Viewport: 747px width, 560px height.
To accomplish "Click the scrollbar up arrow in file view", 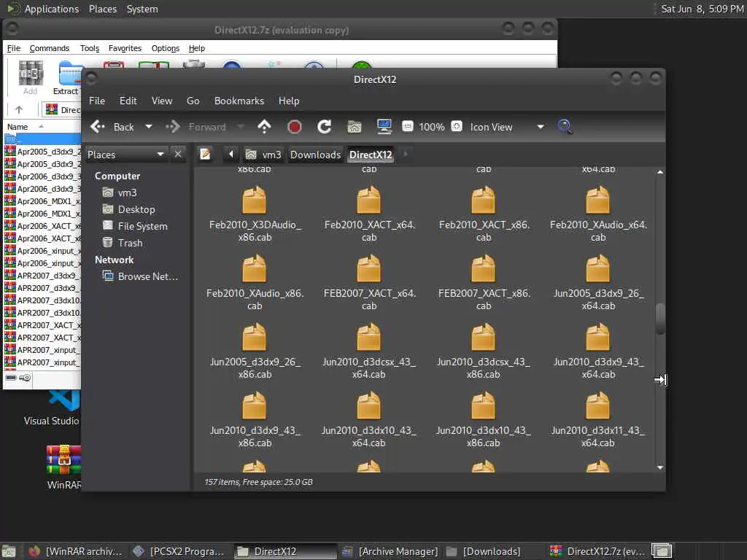I will 659,172.
